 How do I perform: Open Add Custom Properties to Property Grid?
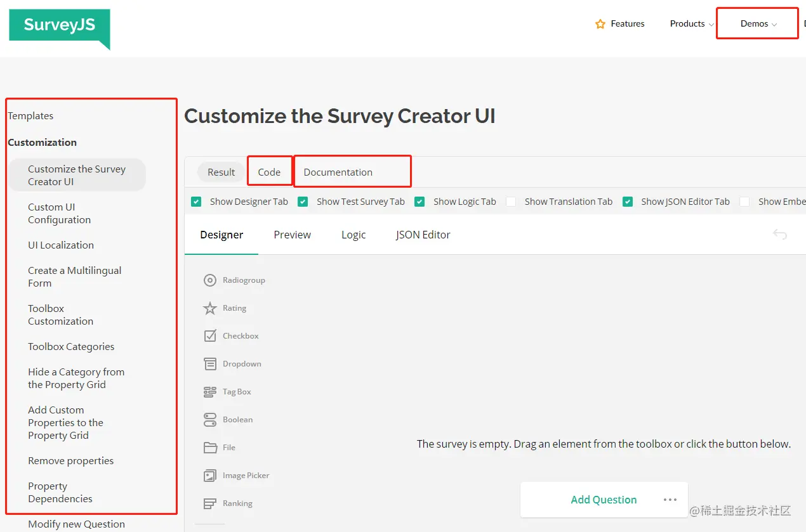point(65,423)
